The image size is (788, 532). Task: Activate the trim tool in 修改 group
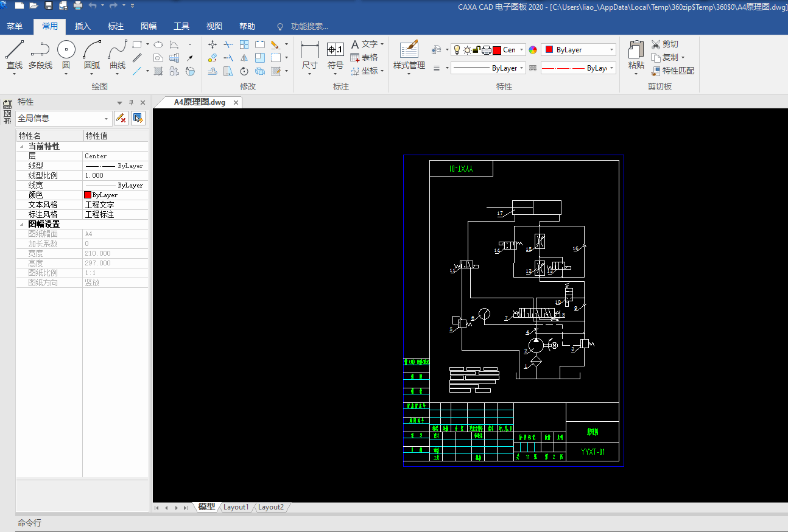pyautogui.click(x=228, y=44)
